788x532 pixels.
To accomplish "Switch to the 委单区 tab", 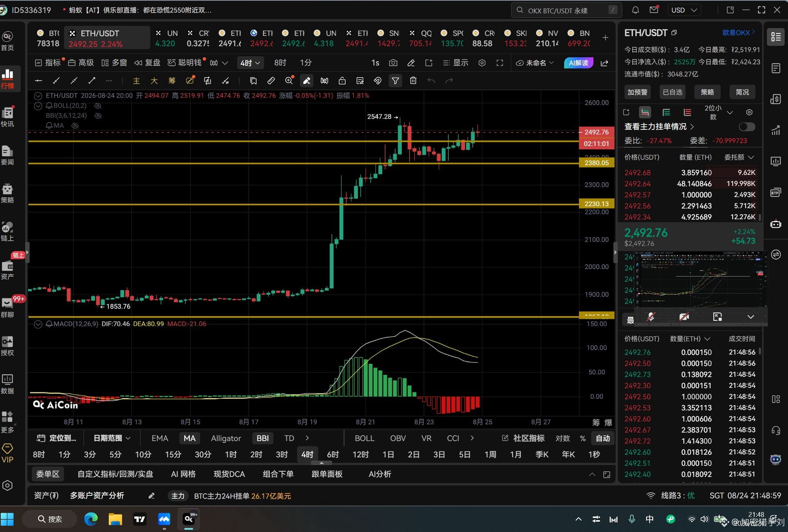I will tap(48, 474).
